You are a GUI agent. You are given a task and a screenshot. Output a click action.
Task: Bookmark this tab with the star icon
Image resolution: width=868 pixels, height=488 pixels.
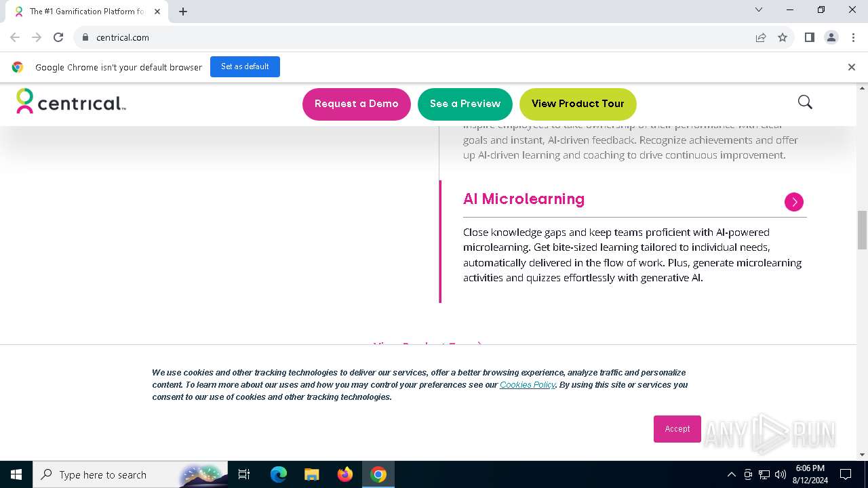click(783, 37)
